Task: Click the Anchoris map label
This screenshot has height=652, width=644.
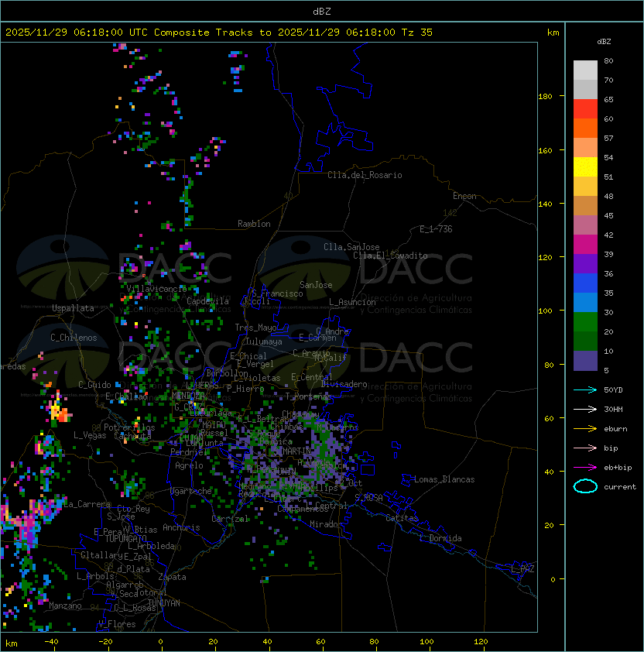Action: [x=181, y=527]
